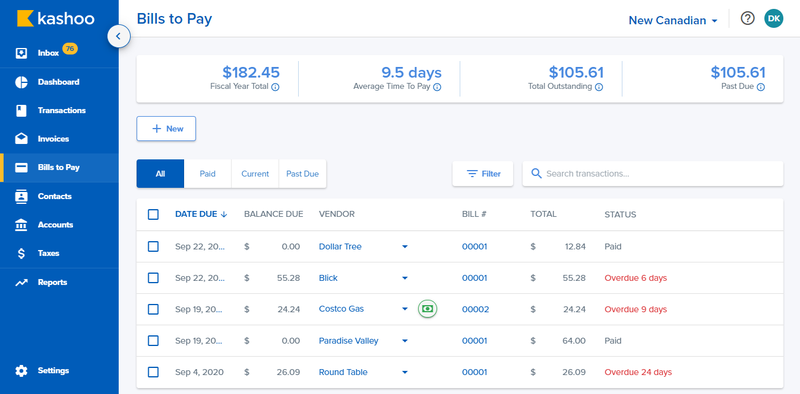800x394 pixels.
Task: Click Fiscal Year Total info icon
Action: tap(276, 87)
